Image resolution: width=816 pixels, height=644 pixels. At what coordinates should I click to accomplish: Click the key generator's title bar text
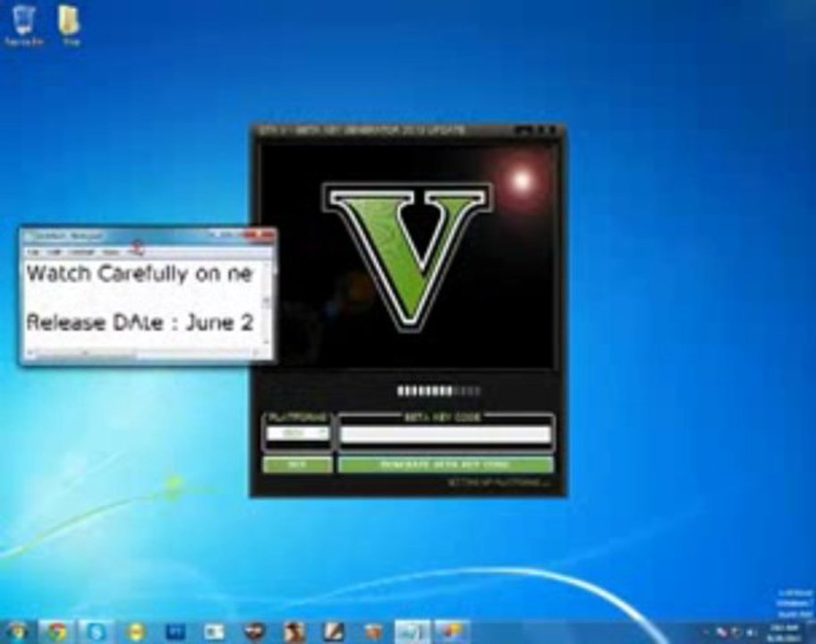coord(362,131)
